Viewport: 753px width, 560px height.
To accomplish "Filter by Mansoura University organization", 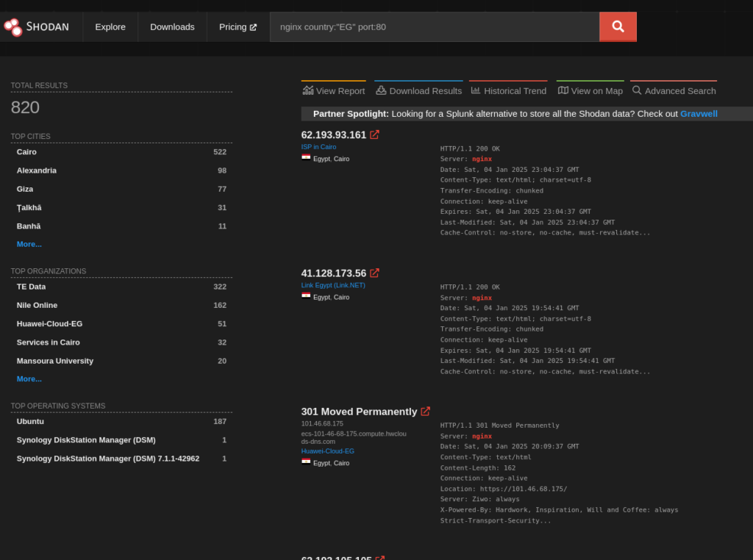I will [x=55, y=361].
